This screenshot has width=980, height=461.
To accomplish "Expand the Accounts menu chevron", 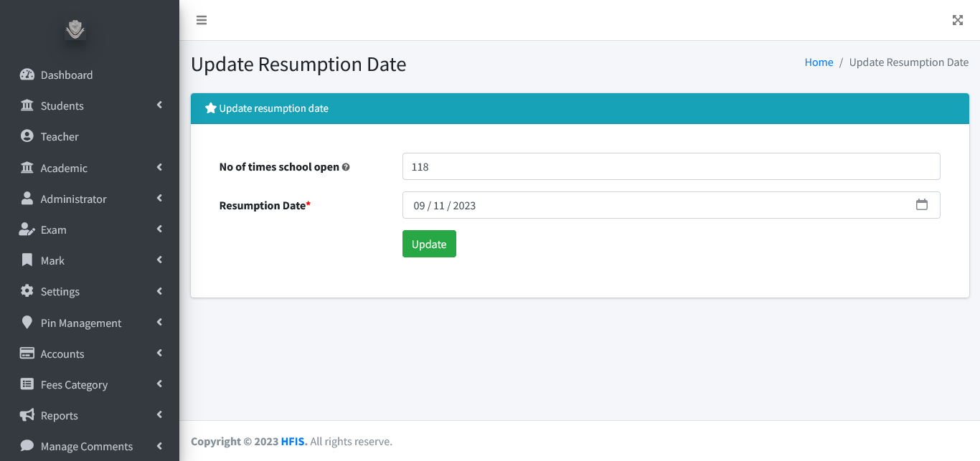I will pyautogui.click(x=159, y=353).
